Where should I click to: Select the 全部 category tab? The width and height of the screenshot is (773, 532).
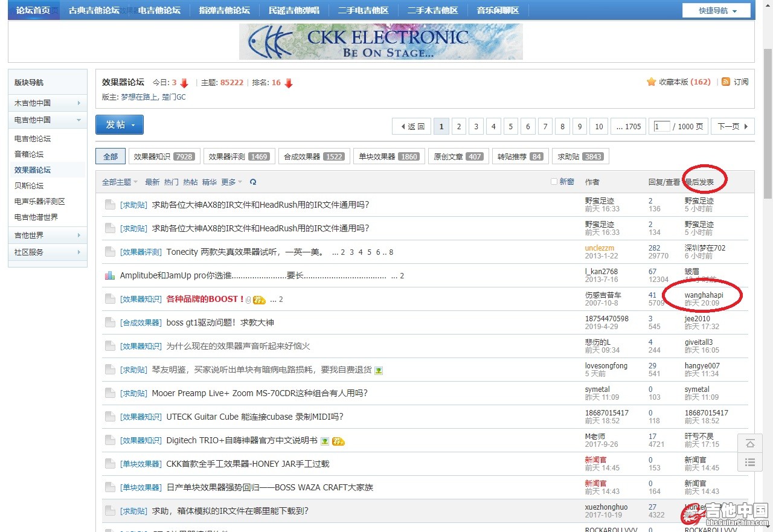coord(111,156)
